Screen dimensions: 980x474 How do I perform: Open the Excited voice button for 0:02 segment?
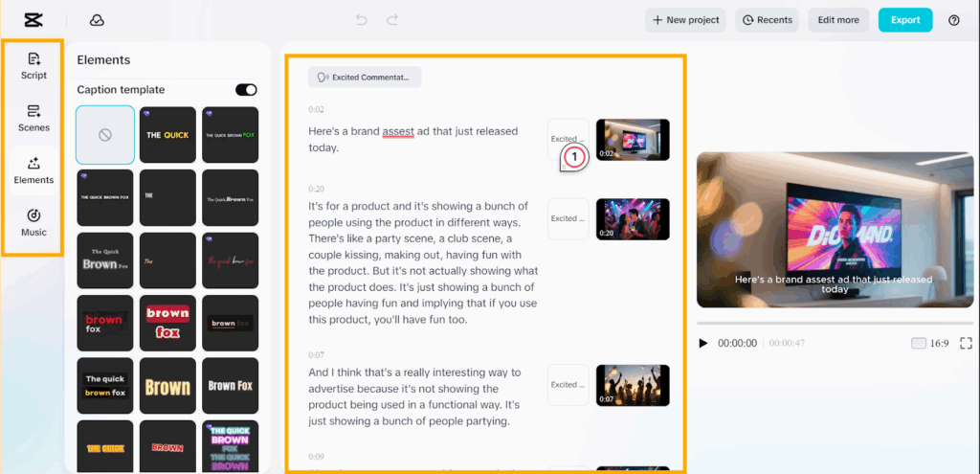pyautogui.click(x=568, y=139)
